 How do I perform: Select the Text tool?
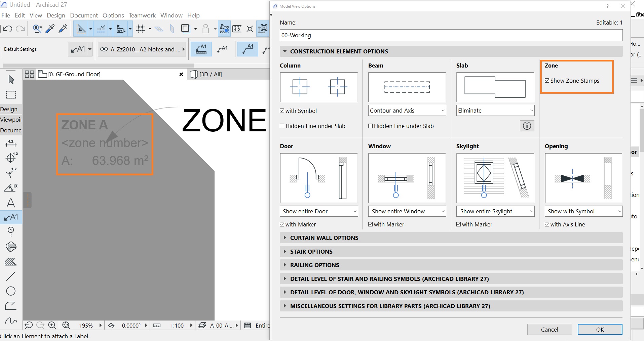point(11,203)
